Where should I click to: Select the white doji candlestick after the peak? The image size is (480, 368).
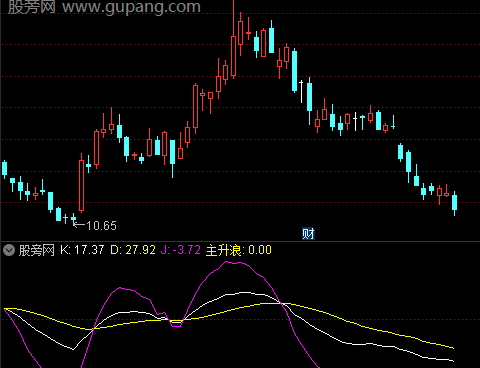click(x=301, y=91)
